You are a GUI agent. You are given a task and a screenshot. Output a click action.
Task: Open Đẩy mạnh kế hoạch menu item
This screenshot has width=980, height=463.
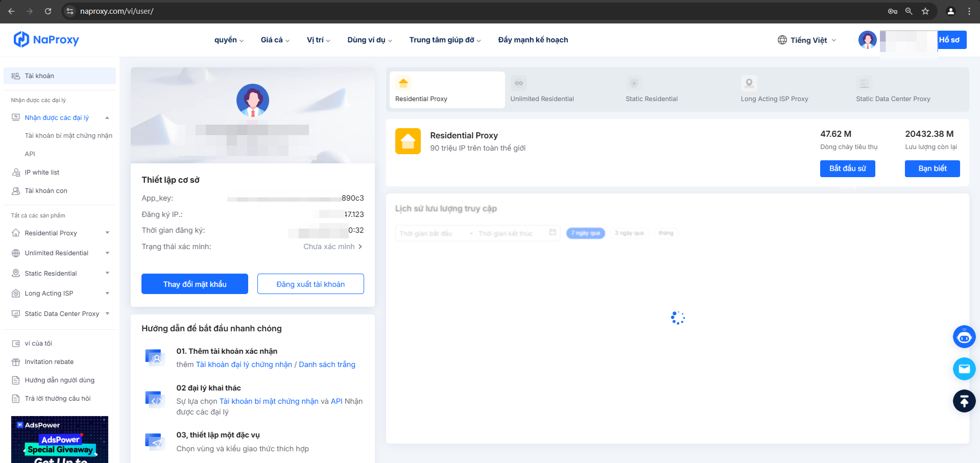click(x=533, y=40)
